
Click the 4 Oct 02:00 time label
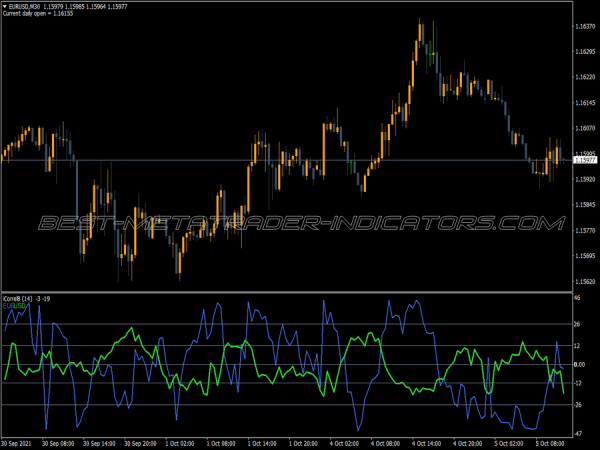pos(344,443)
